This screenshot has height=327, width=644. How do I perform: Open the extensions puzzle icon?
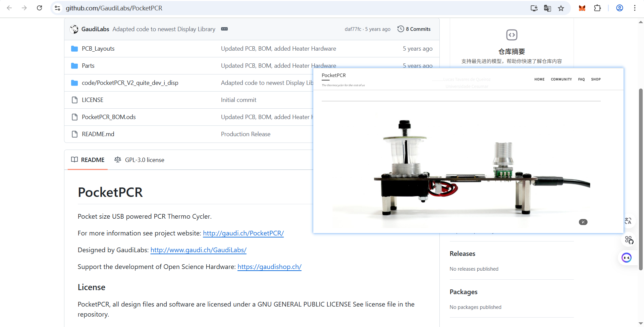pos(597,8)
